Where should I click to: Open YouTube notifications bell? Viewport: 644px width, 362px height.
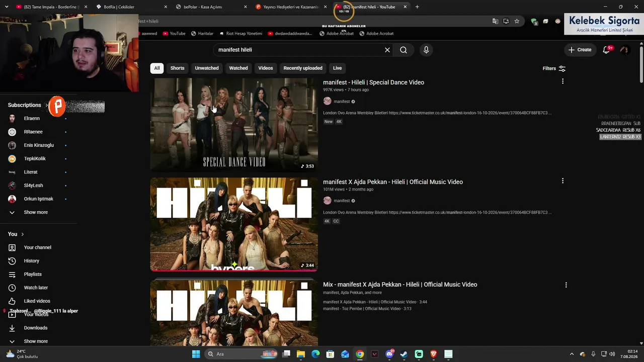tap(606, 50)
